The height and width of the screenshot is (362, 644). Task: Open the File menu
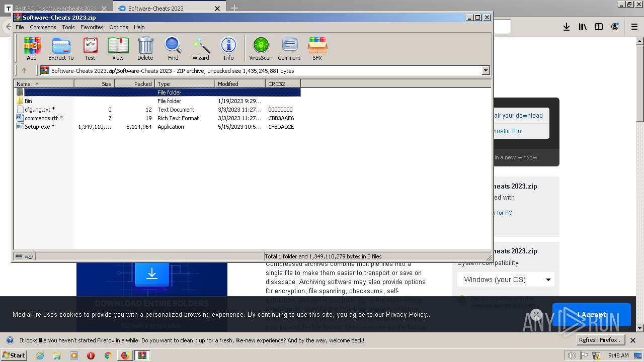tap(20, 27)
